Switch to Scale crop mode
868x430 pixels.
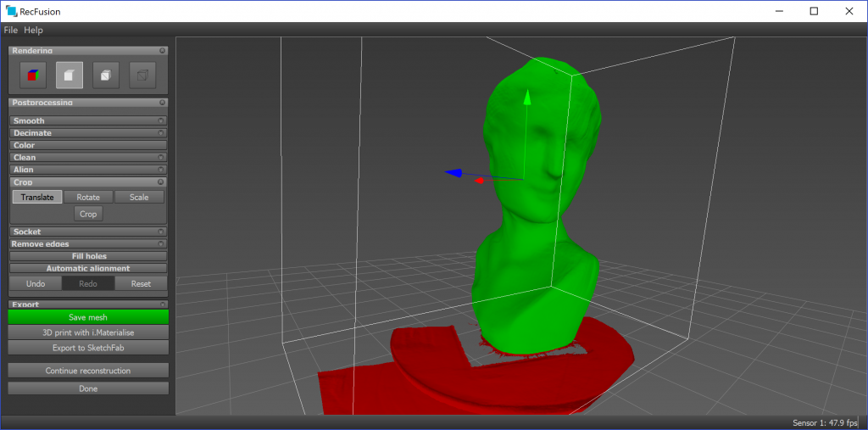tap(139, 197)
